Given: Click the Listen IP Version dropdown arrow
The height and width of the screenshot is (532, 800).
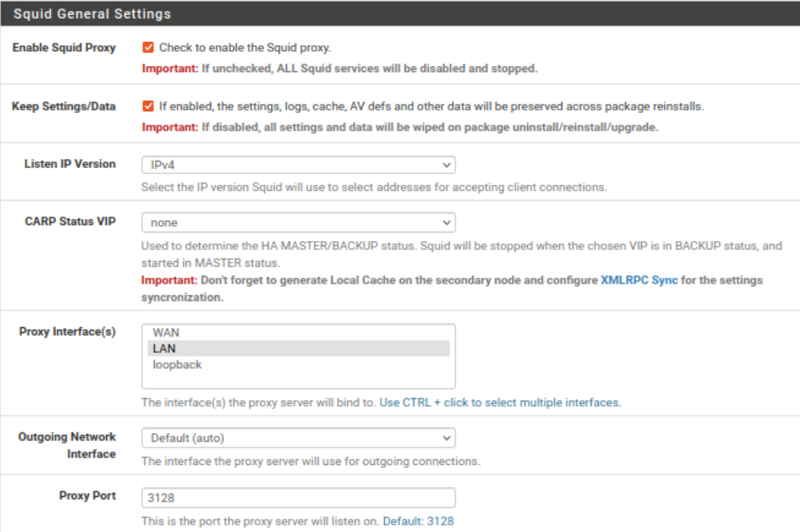Looking at the screenshot, I should pos(446,165).
